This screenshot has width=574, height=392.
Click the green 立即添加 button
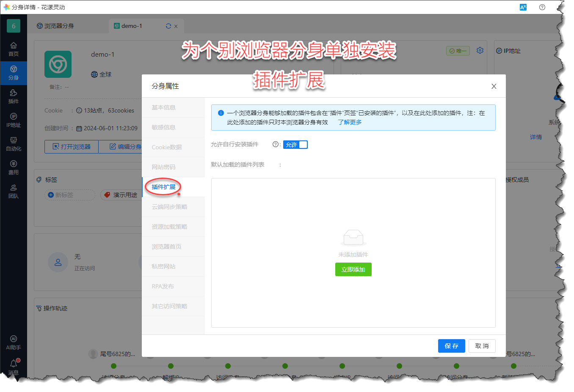[x=353, y=269]
